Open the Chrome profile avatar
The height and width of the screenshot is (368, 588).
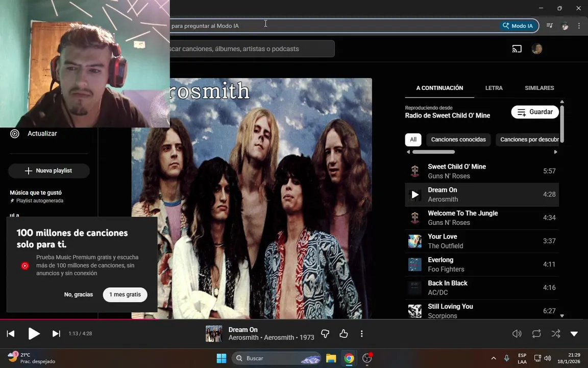(x=565, y=26)
